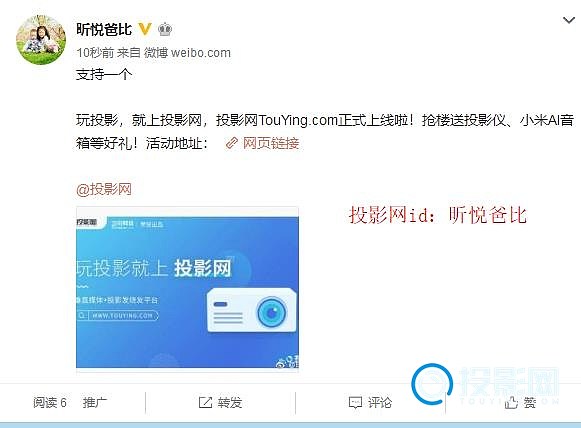Open 昕悦爸比 profile avatar picture
The width and height of the screenshot is (581, 428).
click(x=41, y=40)
